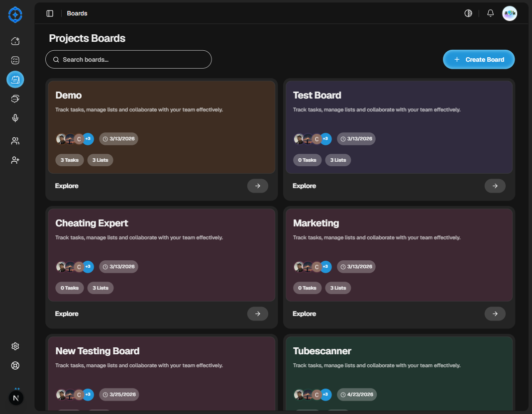Viewport: 532px width, 414px height.
Task: Toggle the theme switch icon in header
Action: pyautogui.click(x=468, y=13)
